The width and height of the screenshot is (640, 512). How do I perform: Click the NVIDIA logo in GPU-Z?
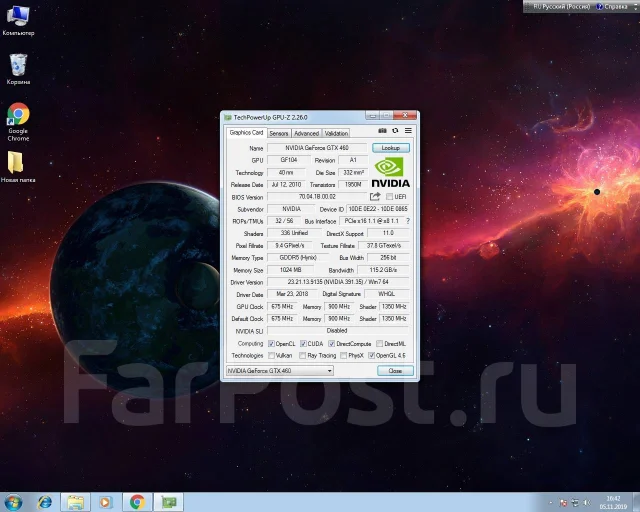tap(391, 173)
